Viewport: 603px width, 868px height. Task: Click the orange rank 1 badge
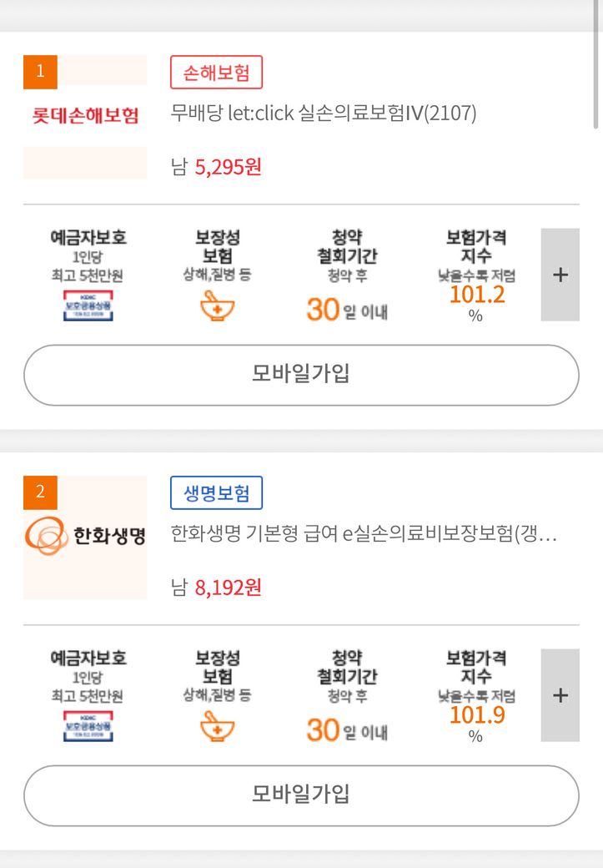[39, 72]
